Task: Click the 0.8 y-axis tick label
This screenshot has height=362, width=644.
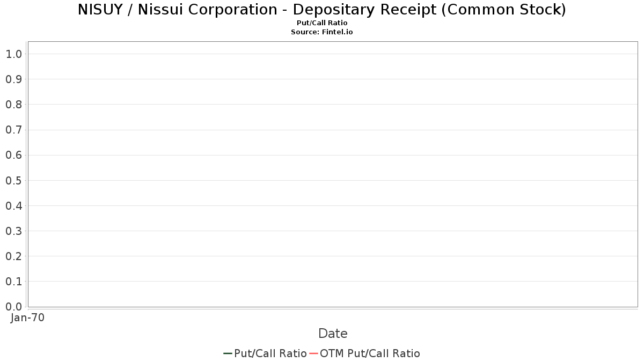Action: (13, 105)
